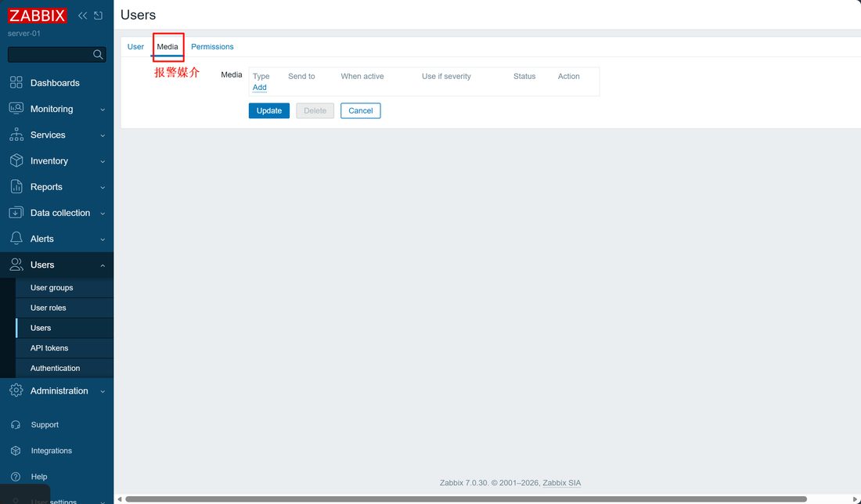Click the 'Zabbix 7.0.30' footer version text
Viewport: 861px width, 504px height.
[x=463, y=483]
